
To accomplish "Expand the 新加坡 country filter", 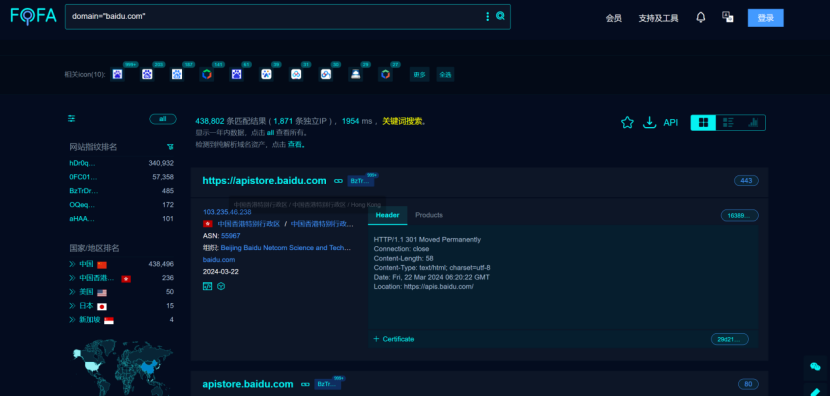I will tap(72, 320).
